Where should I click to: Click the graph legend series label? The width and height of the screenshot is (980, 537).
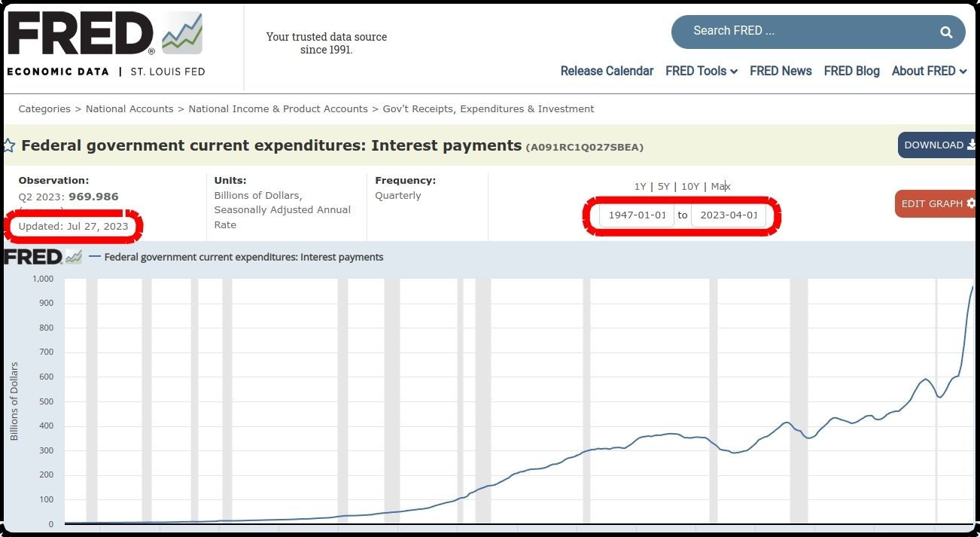[244, 257]
